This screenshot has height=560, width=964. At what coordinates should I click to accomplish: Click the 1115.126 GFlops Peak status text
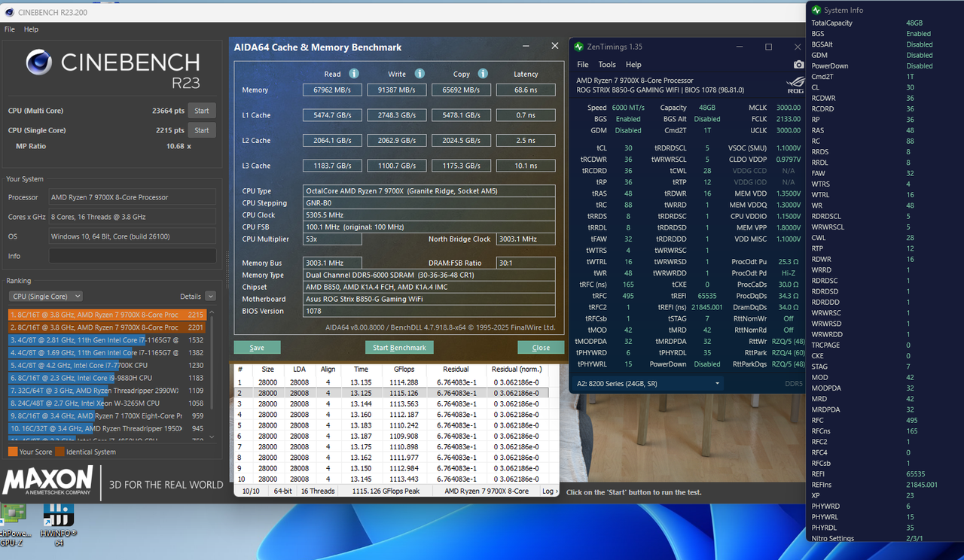coord(384,491)
